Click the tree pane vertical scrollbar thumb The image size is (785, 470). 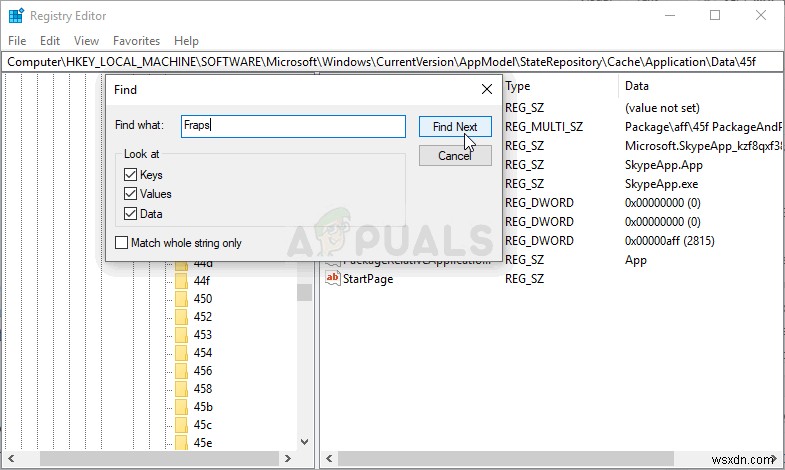pyautogui.click(x=304, y=292)
